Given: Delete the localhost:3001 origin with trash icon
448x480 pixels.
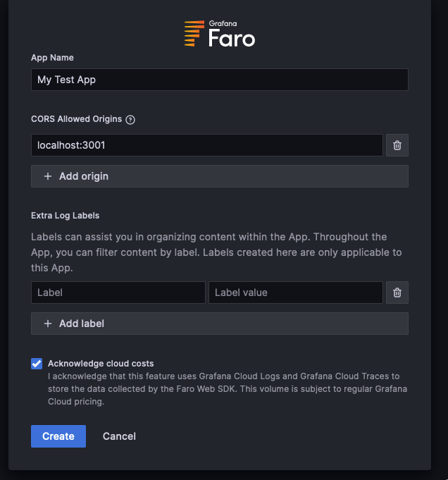Looking at the screenshot, I should 397,145.
